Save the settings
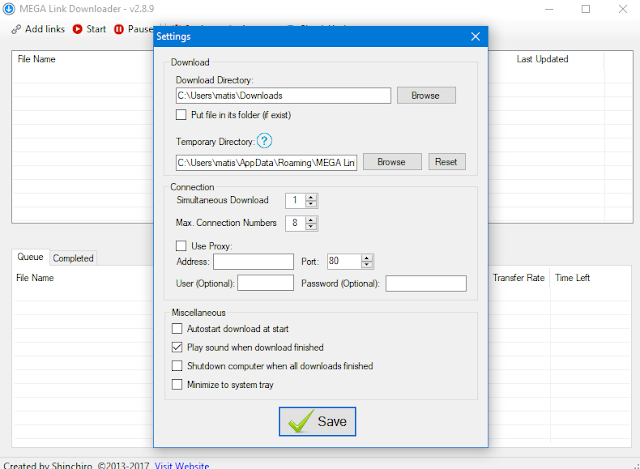The width and height of the screenshot is (640, 469). tap(317, 421)
